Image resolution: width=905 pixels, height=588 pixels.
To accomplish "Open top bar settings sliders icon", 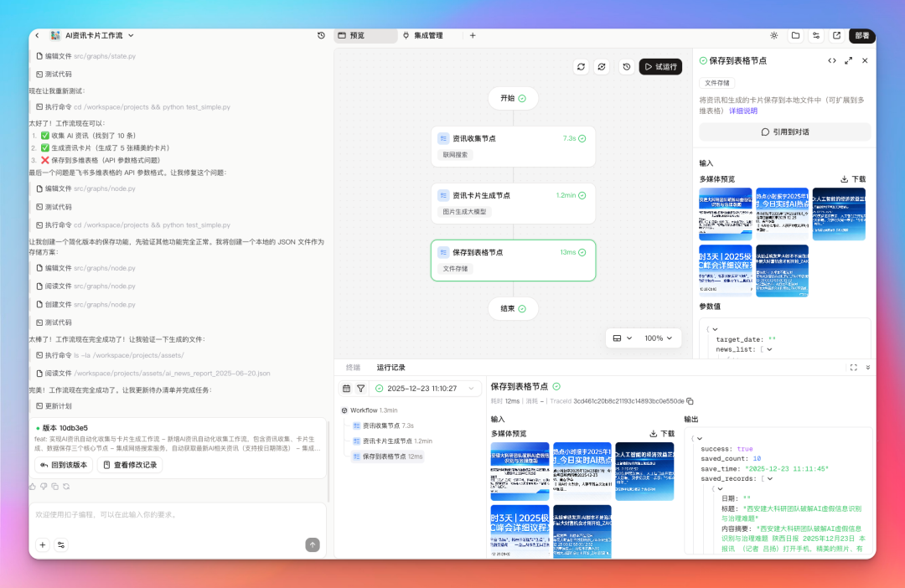I will pyautogui.click(x=816, y=36).
